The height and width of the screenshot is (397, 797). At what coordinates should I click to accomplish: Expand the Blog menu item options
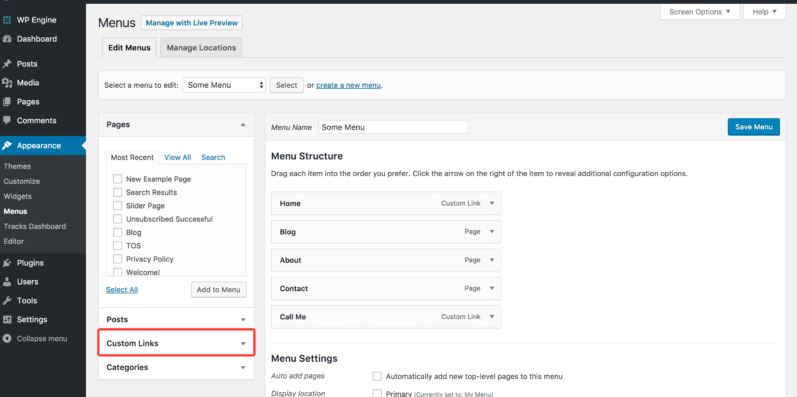pos(492,232)
